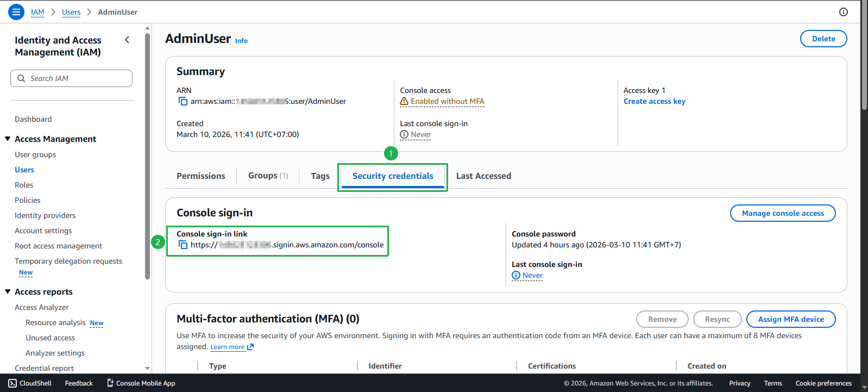Screen dimensions: 868x392
Task: Click the ARN value text
Action: coord(268,101)
